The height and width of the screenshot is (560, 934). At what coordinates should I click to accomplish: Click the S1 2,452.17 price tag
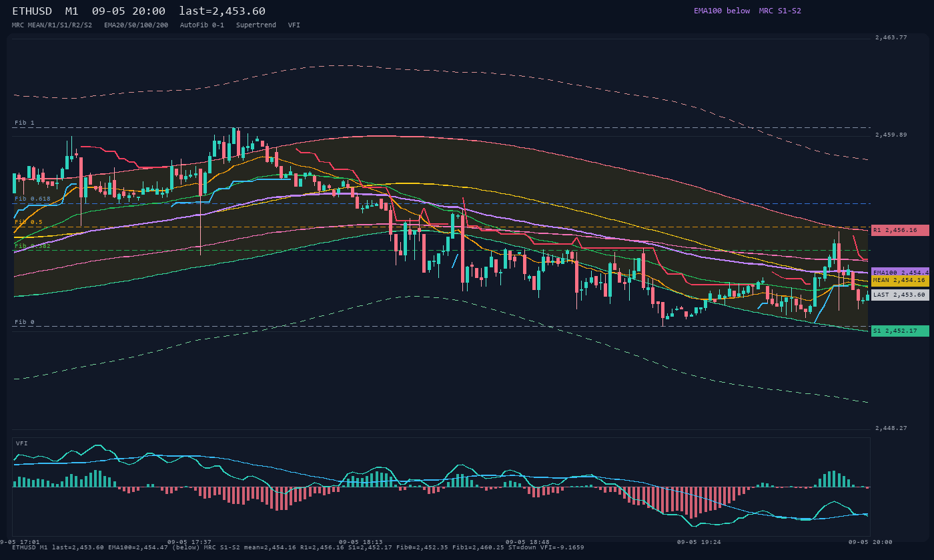pos(900,331)
